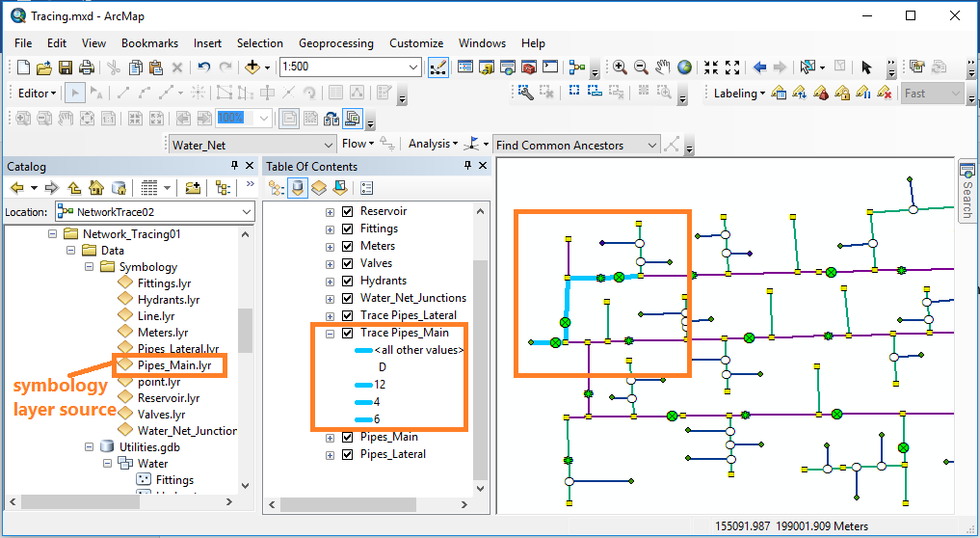Click Copy icon on Standard toolbar
This screenshot has width=980, height=538.
tap(135, 67)
